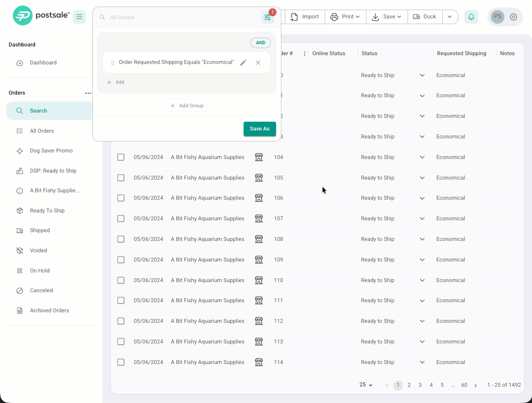Expand the toolbar more-options chevron
This screenshot has width=532, height=403.
(450, 17)
